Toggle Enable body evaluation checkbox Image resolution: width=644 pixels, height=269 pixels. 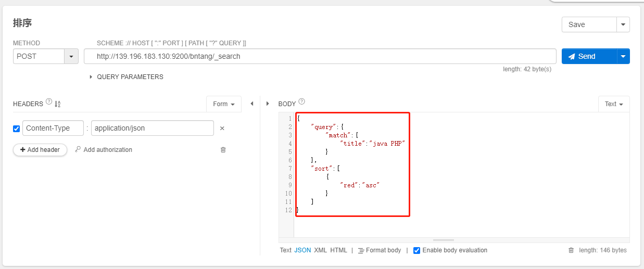416,250
